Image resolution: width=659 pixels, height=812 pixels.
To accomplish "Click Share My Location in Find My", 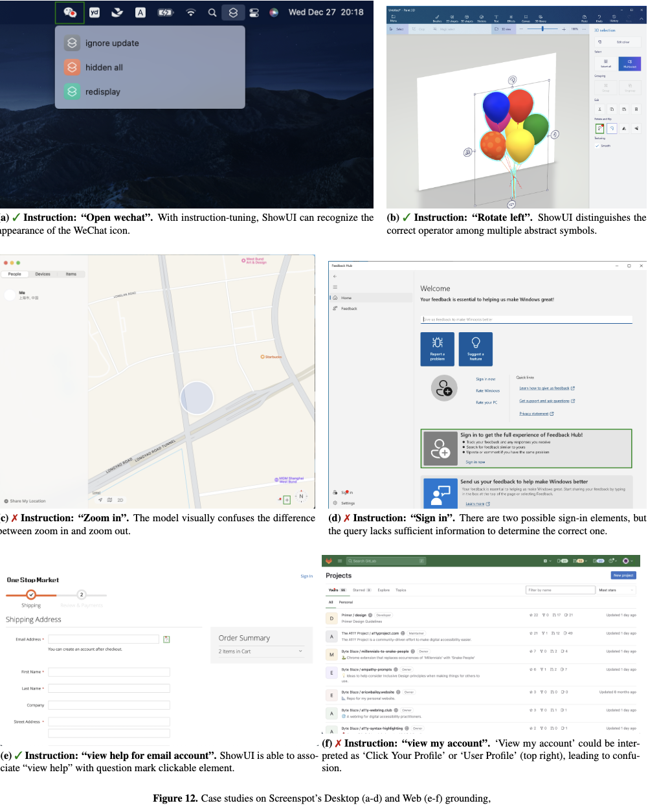I will tap(25, 501).
